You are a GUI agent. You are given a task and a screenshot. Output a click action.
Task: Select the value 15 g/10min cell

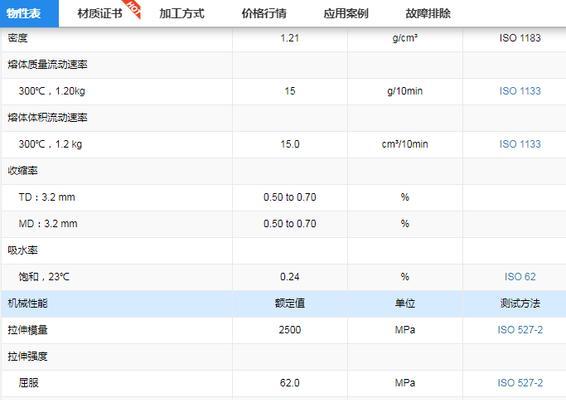290,91
